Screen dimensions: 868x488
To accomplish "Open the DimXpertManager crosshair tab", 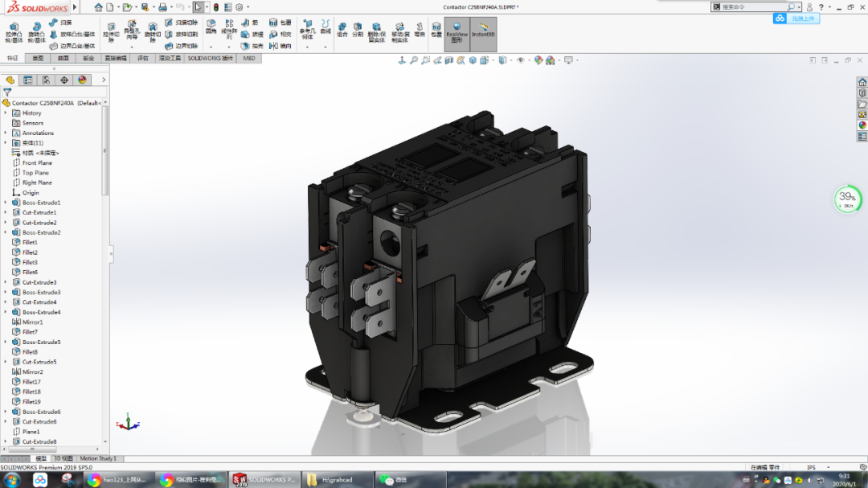I will tap(64, 80).
